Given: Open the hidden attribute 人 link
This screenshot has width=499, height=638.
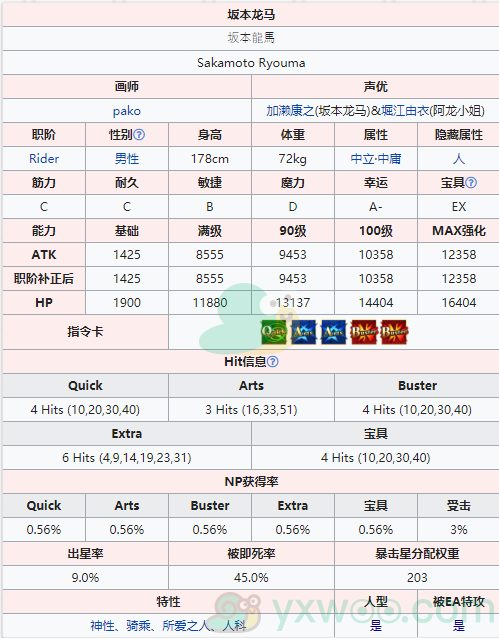Looking at the screenshot, I should [459, 159].
